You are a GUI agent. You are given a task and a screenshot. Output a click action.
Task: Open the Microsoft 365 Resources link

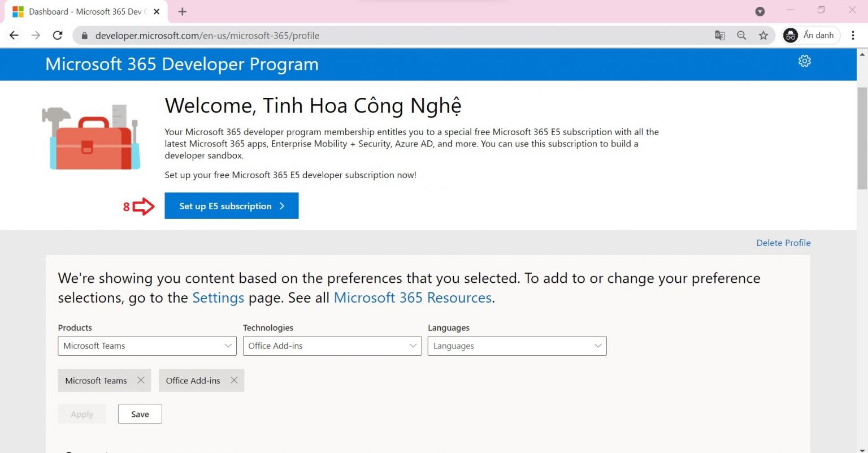tap(413, 297)
